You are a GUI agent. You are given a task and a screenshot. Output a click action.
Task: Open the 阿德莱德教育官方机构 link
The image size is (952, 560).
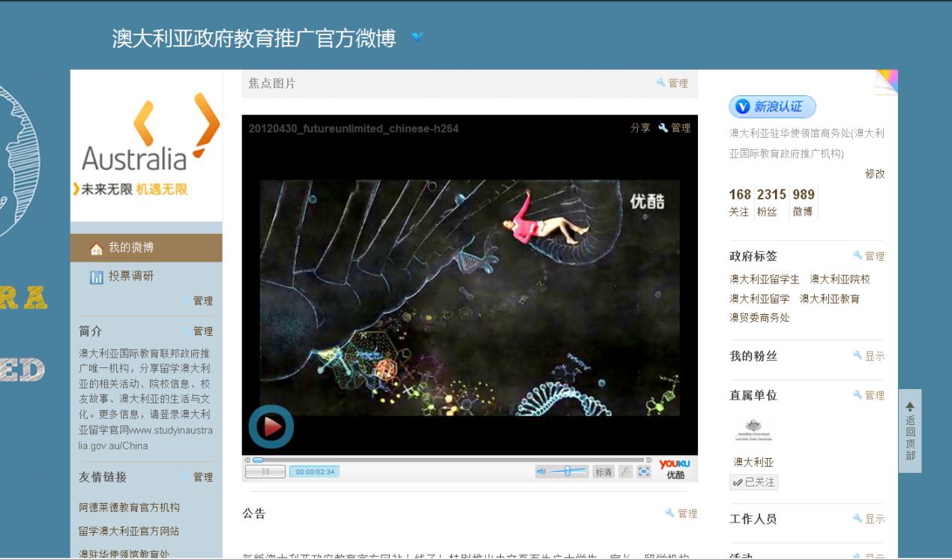(130, 508)
